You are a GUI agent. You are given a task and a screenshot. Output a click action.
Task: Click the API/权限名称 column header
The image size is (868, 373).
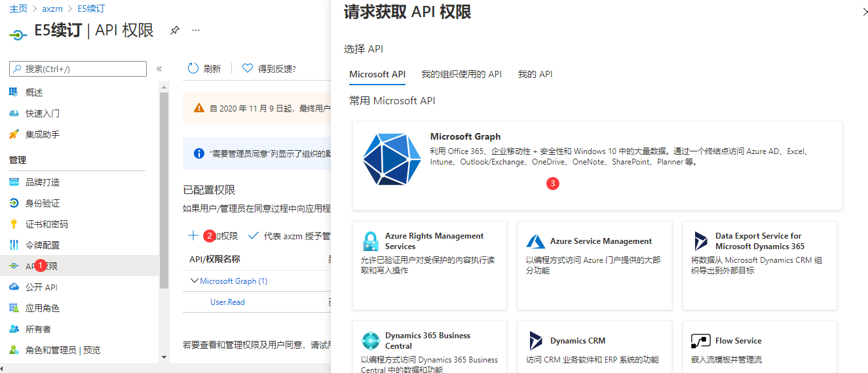[x=214, y=260]
